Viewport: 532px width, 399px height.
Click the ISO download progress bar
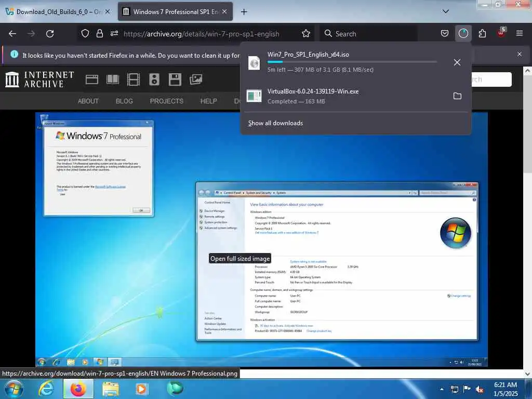pos(352,62)
